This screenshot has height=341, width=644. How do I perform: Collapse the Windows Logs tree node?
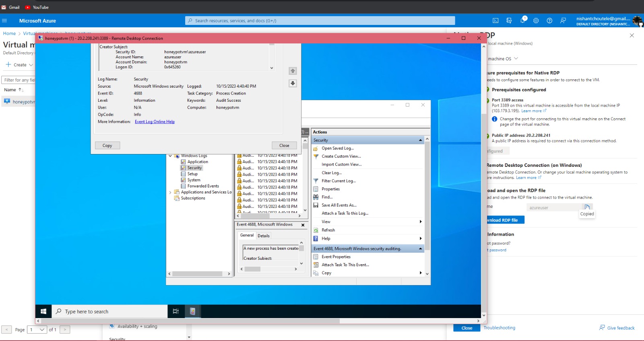[x=170, y=156]
